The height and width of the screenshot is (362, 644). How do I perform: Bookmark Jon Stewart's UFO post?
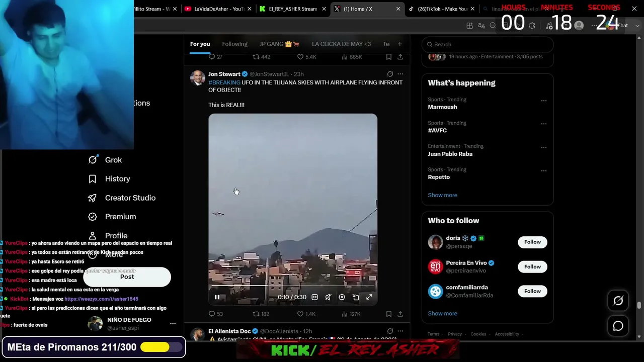click(x=389, y=314)
